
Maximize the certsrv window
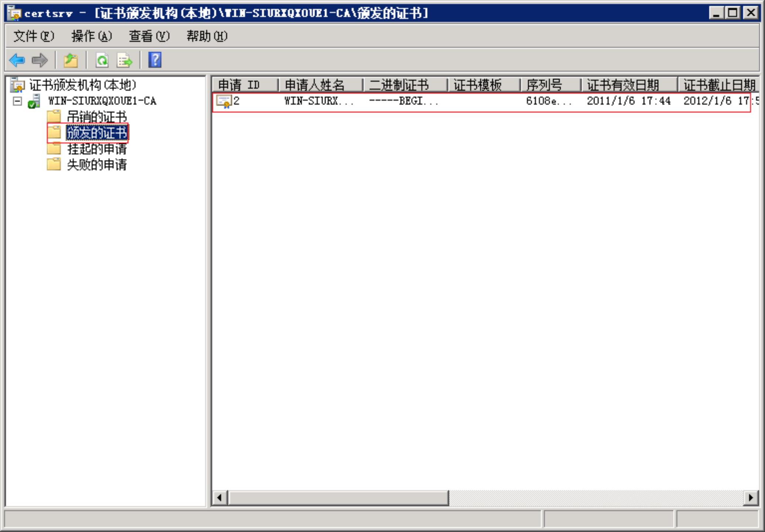click(x=733, y=13)
